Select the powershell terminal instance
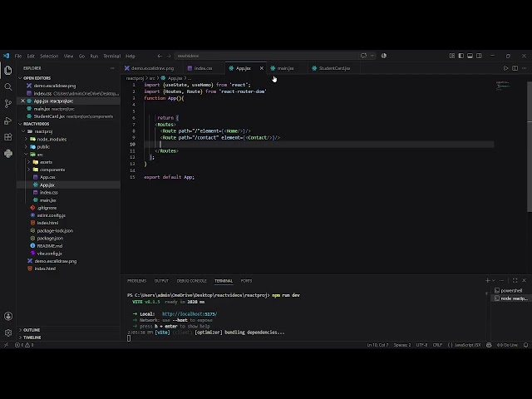Screen dimensions: 532x399 point(510,290)
